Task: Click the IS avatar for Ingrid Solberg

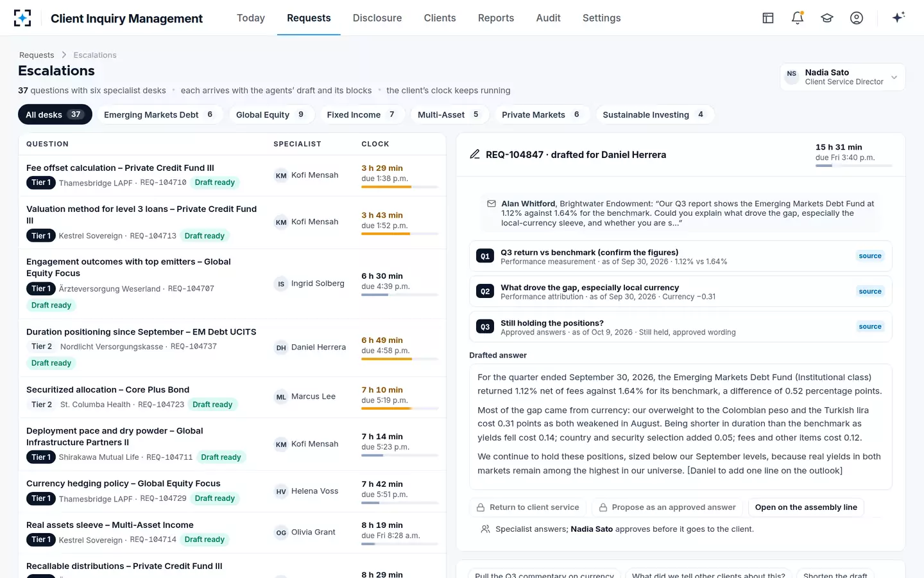Action: (x=281, y=284)
